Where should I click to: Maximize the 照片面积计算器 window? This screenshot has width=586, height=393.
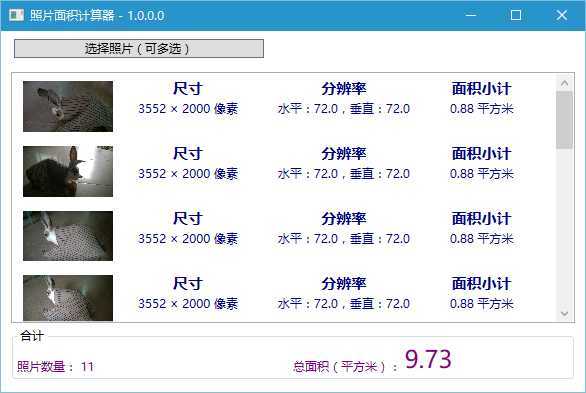pyautogui.click(x=516, y=15)
